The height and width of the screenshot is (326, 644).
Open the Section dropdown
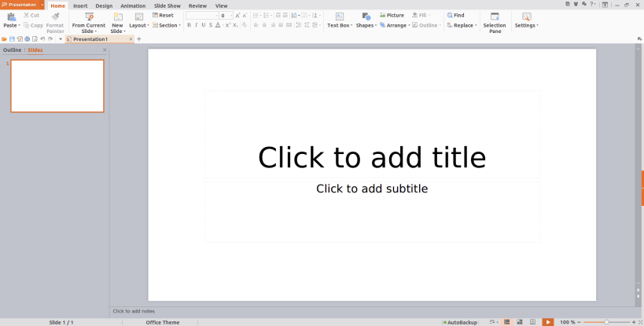click(167, 25)
